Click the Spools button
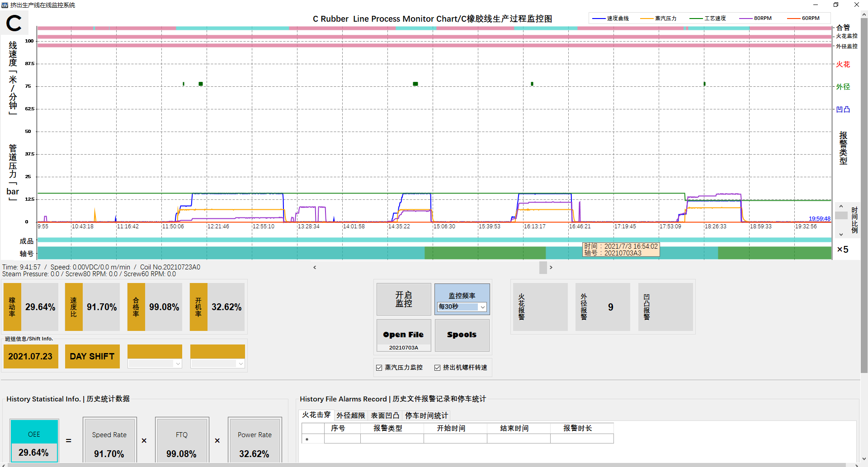This screenshot has width=868, height=467. click(462, 335)
